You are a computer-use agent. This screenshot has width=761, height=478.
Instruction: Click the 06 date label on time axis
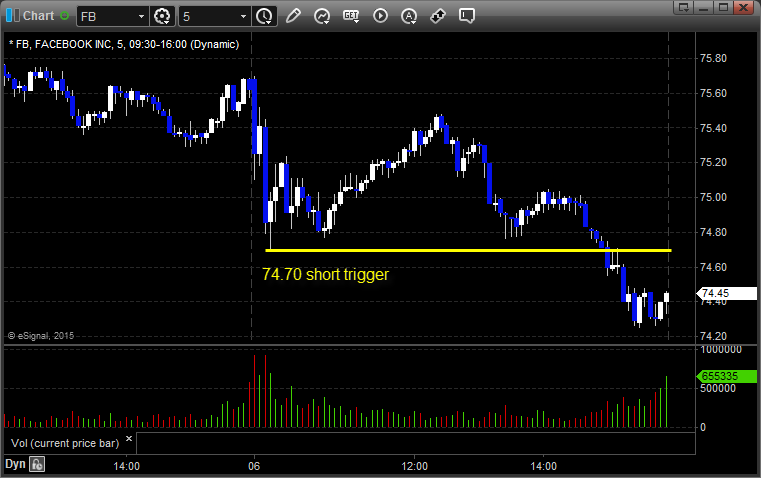[254, 466]
